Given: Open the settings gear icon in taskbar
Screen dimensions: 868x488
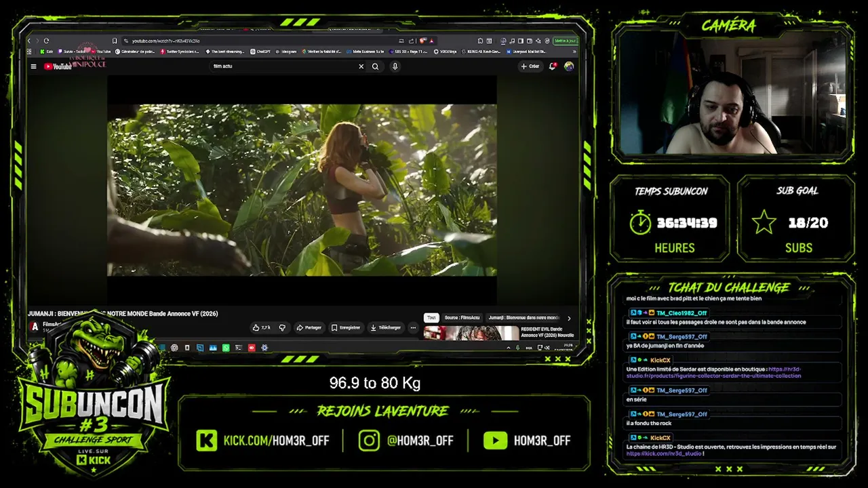Looking at the screenshot, I should [x=264, y=348].
